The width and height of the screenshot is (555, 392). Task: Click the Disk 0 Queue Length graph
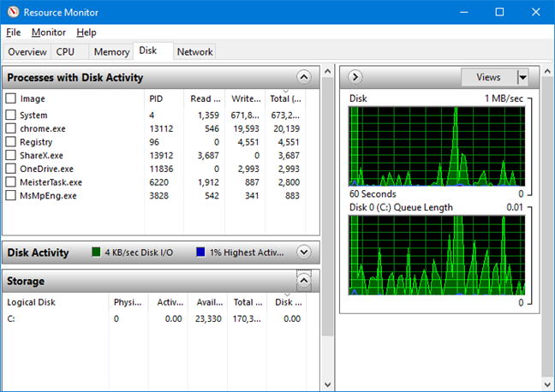coord(437,255)
